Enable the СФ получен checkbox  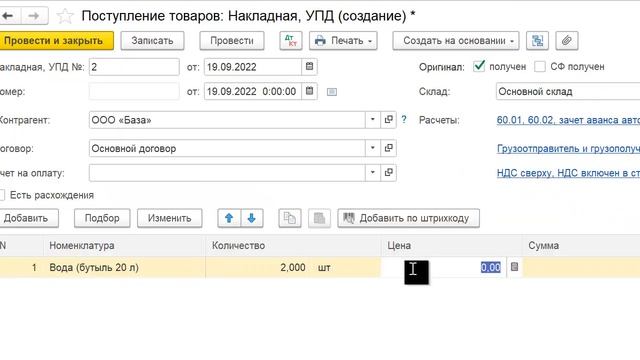pyautogui.click(x=540, y=67)
